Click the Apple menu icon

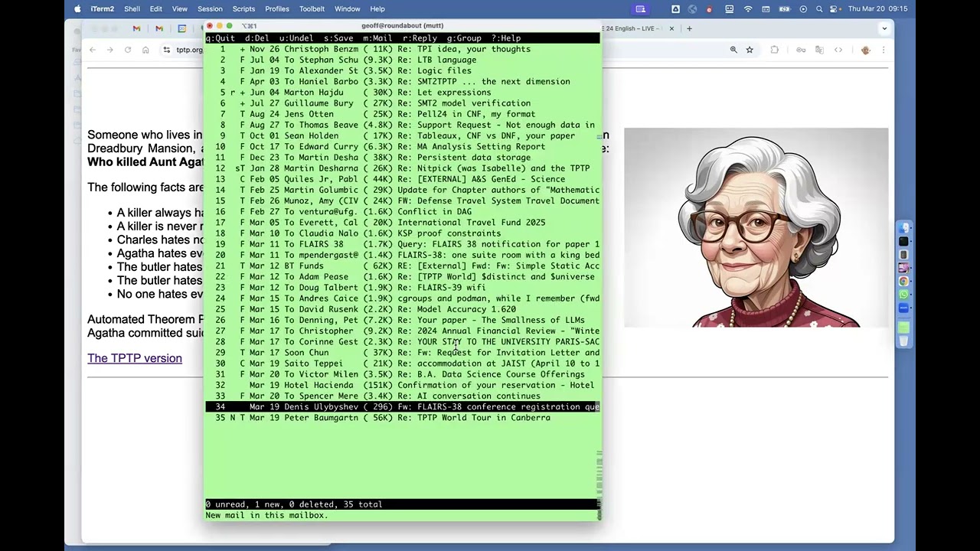77,8
